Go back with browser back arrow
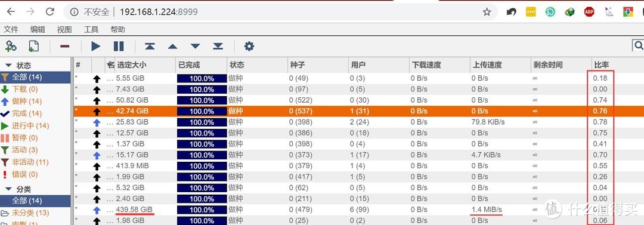The height and width of the screenshot is (225, 644). 11,11
